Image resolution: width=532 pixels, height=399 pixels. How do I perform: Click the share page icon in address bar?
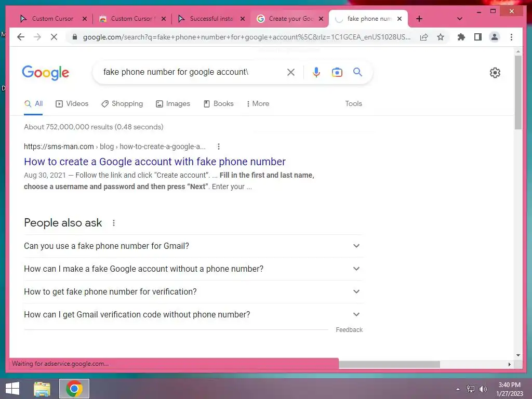pyautogui.click(x=424, y=37)
